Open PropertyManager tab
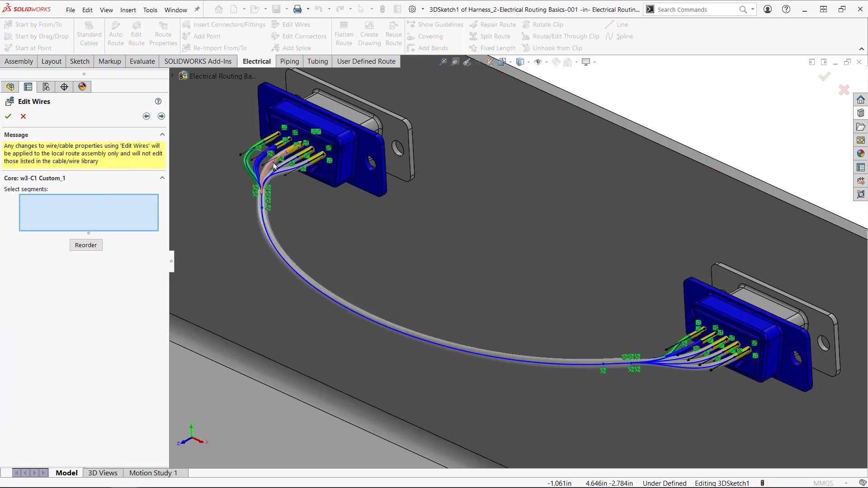 (x=28, y=87)
